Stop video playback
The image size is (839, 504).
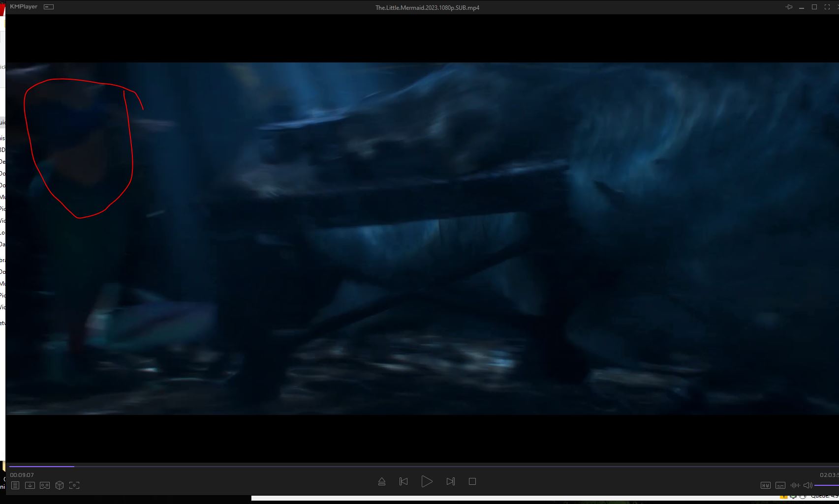click(x=472, y=481)
